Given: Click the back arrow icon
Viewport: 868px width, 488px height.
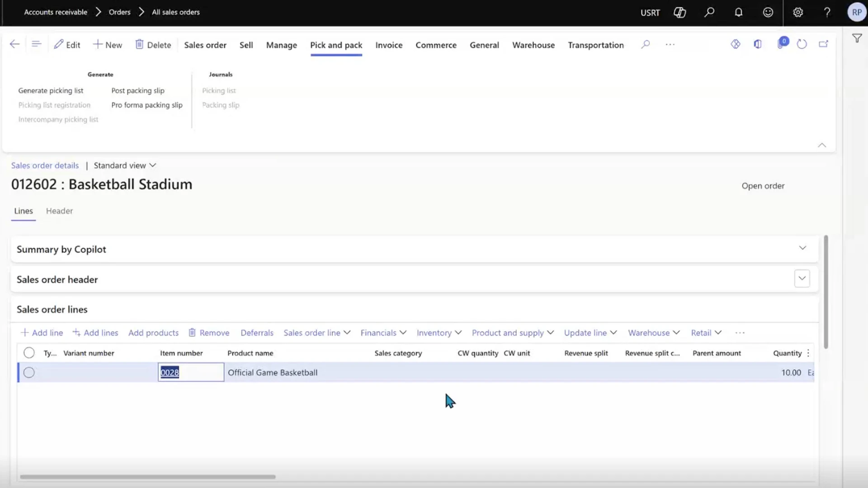Looking at the screenshot, I should pyautogui.click(x=14, y=44).
